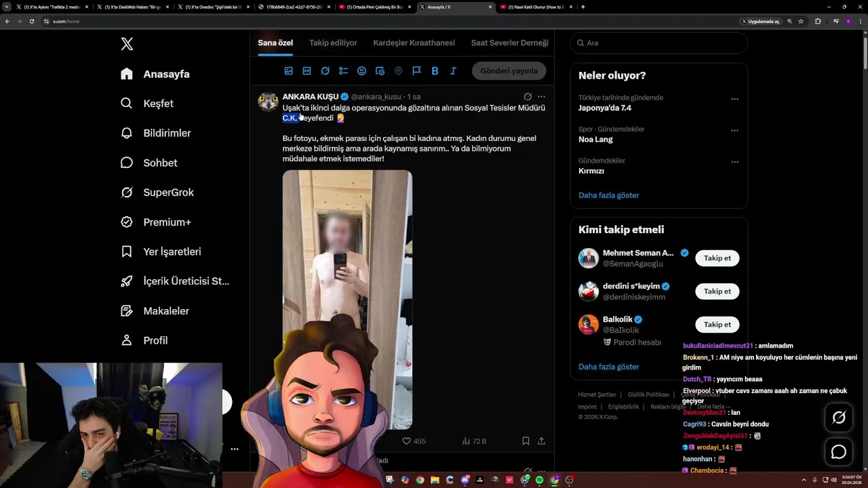Open Gizlilik Politikası link
Screen dimensions: 868x488
[x=648, y=394]
